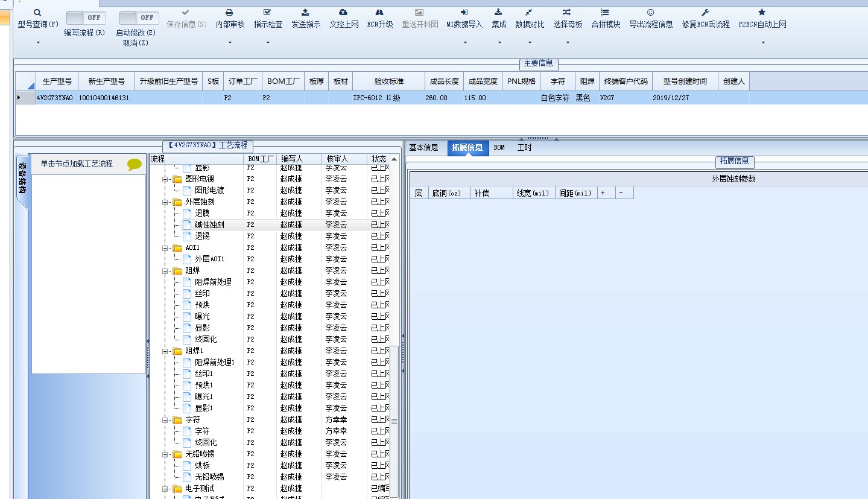Collapse the 阻焊1 tree node
Screen dimensions: 868x499
tap(165, 351)
